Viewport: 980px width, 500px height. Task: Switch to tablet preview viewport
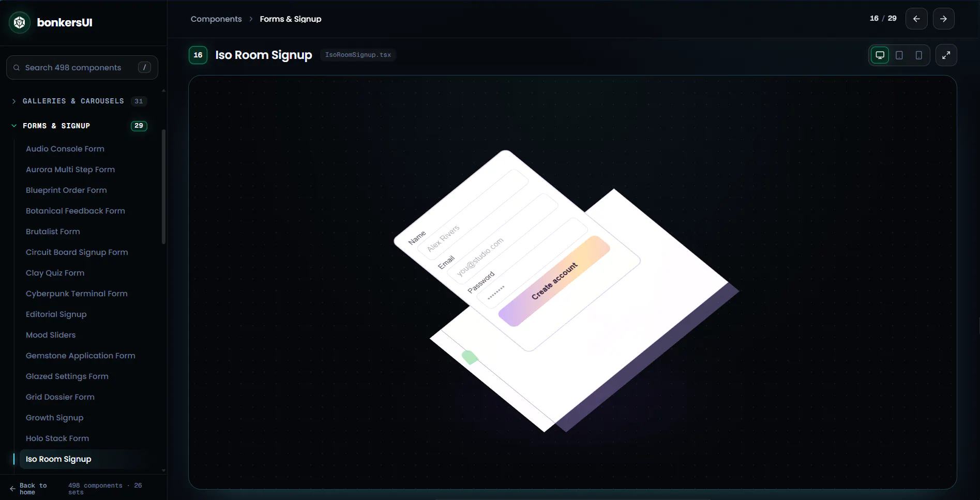[899, 55]
